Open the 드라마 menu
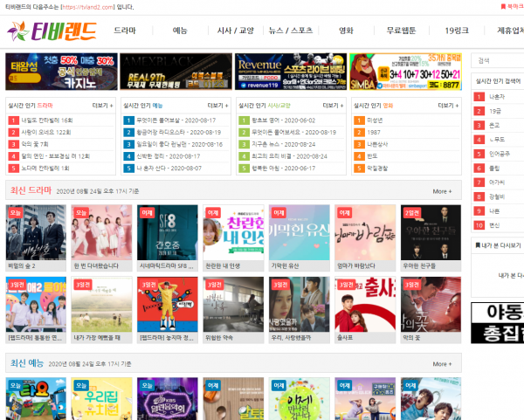Screen dimensions: 524x420 [x=125, y=31]
